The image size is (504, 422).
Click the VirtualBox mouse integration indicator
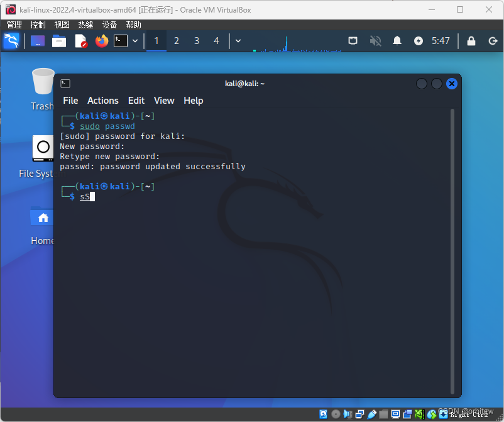[x=432, y=414]
